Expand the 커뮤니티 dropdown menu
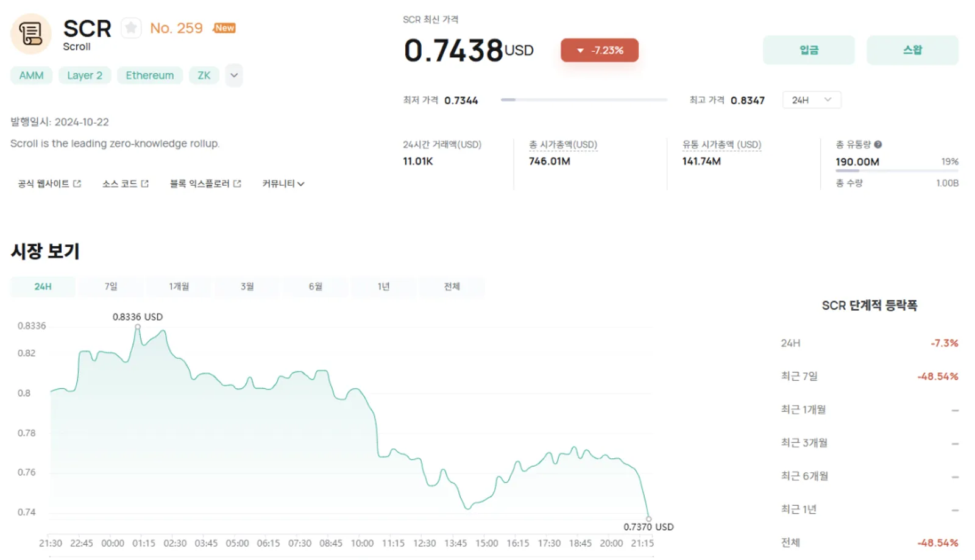This screenshot has width=975, height=560. point(283,183)
